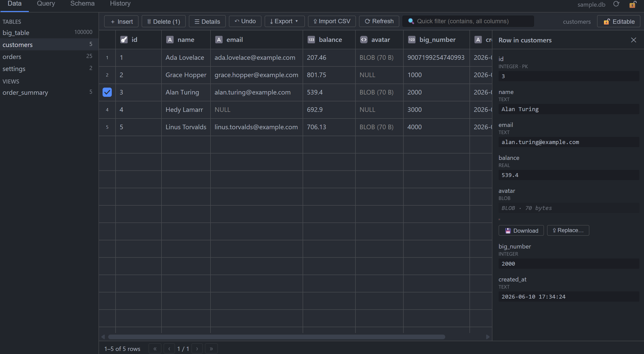The height and width of the screenshot is (354, 644).
Task: Click the balance cell '801.75'
Action: pos(329,75)
